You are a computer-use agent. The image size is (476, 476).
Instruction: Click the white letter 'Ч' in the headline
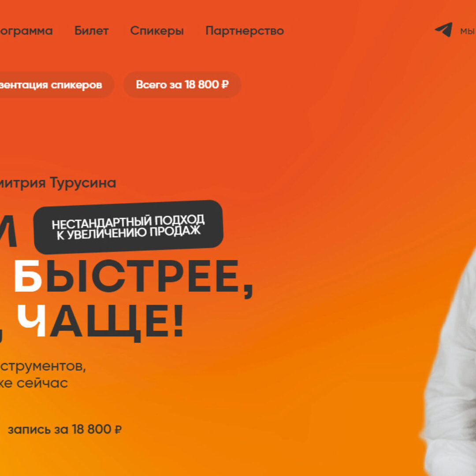pos(32,320)
